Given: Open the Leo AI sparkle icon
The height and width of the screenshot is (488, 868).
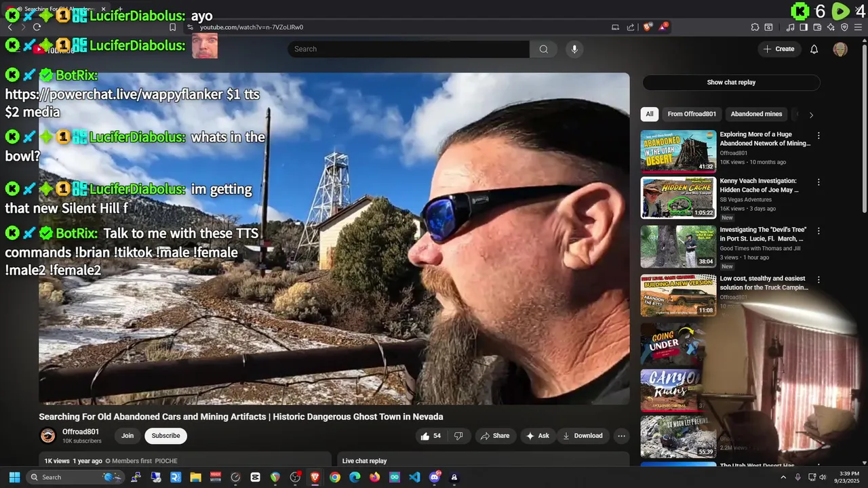Looking at the screenshot, I should click(831, 27).
